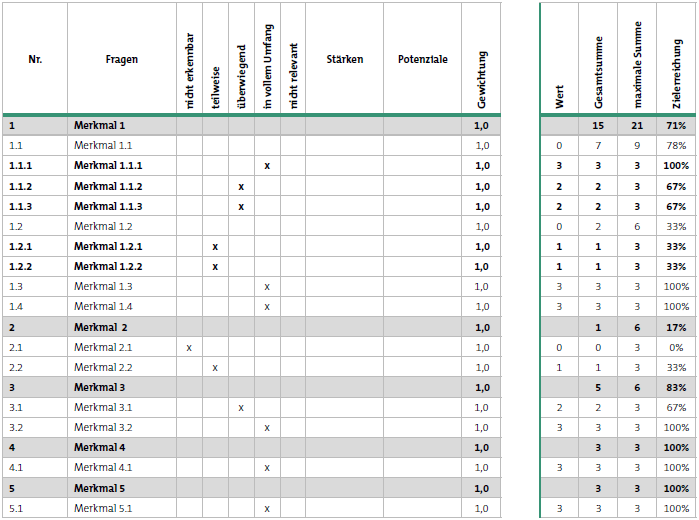Screen dimensions: 699x520
Task: Click the Gewichtung cell of Merkmal 3
Action: 481,388
